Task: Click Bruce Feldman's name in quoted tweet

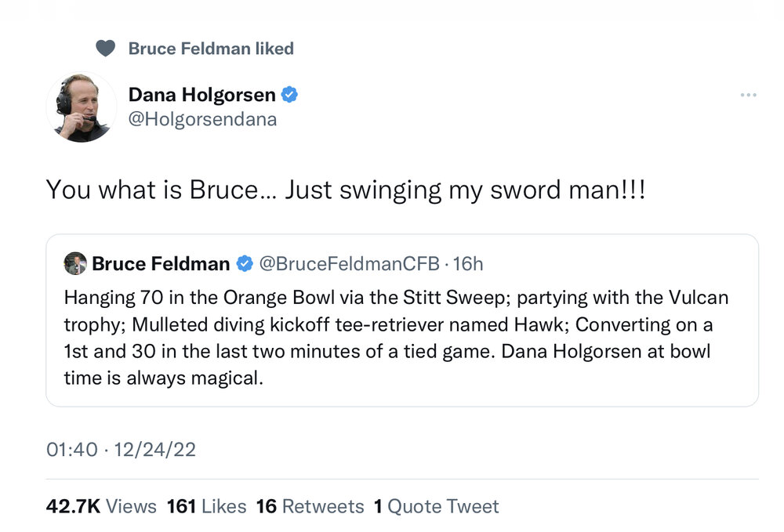Action: 161,264
